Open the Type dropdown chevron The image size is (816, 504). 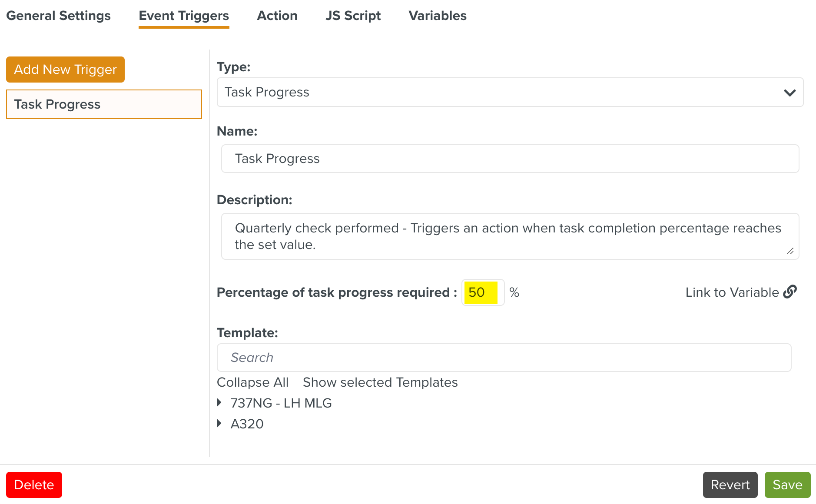(x=789, y=93)
